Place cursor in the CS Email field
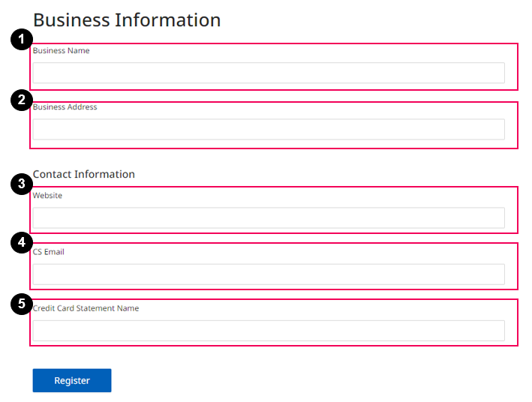 [268, 274]
